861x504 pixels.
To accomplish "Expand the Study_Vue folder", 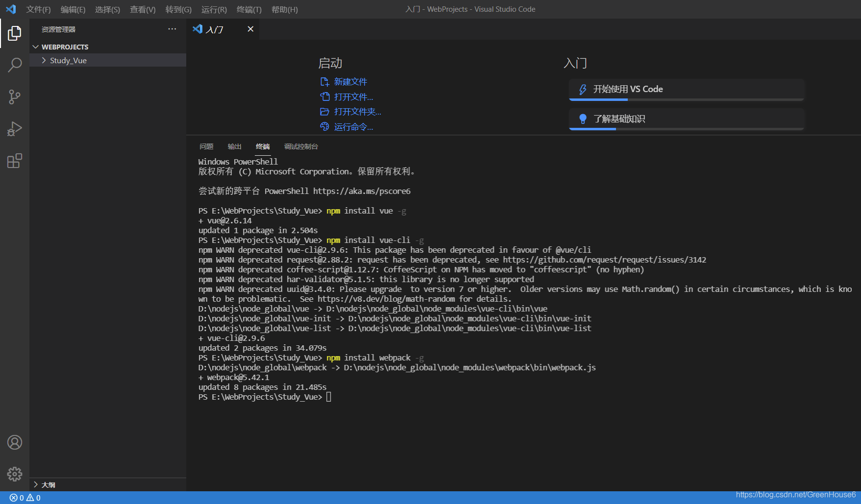I will (x=44, y=60).
